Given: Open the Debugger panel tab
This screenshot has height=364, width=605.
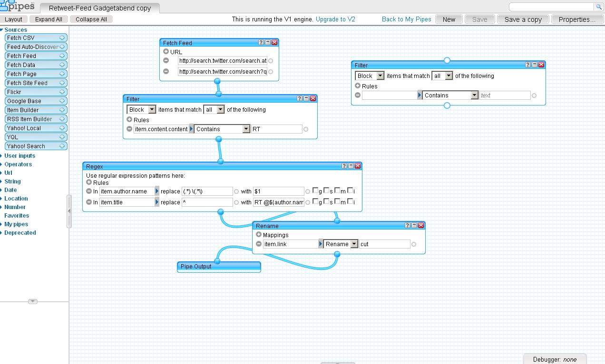Looking at the screenshot, I should (x=555, y=359).
